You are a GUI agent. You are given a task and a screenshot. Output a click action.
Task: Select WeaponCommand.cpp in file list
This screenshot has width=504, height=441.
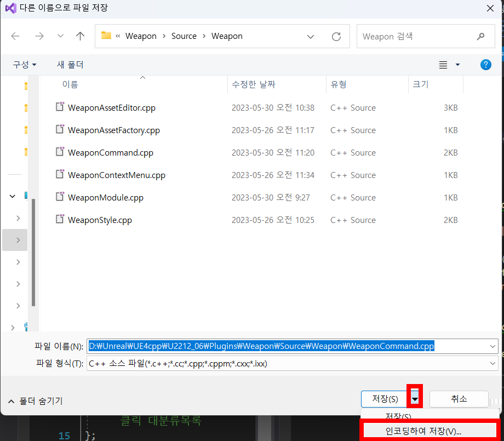pos(111,153)
